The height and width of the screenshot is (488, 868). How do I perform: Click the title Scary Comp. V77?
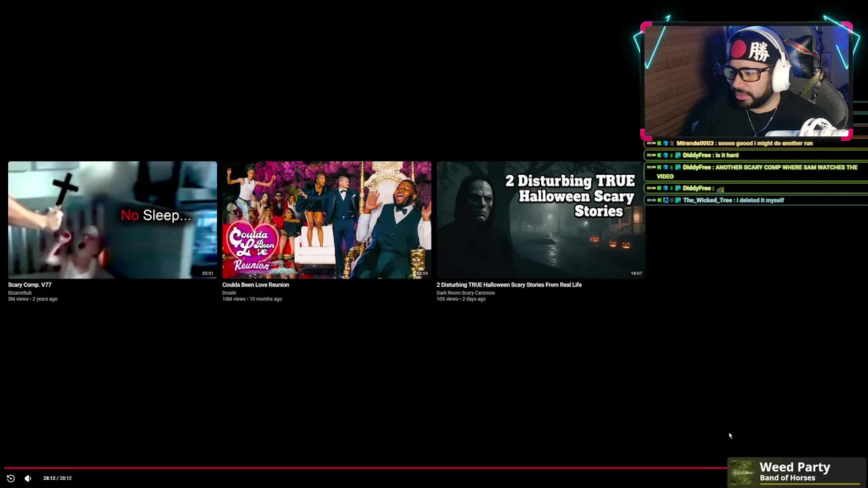click(x=30, y=285)
